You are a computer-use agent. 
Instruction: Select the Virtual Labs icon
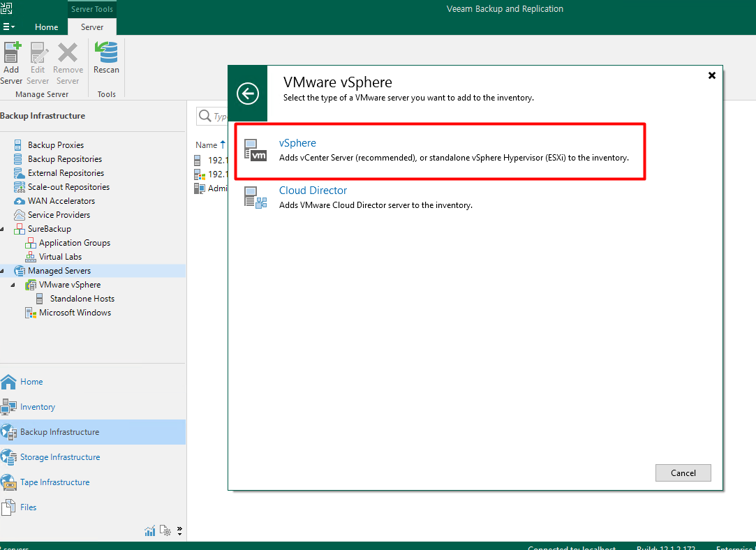point(31,257)
